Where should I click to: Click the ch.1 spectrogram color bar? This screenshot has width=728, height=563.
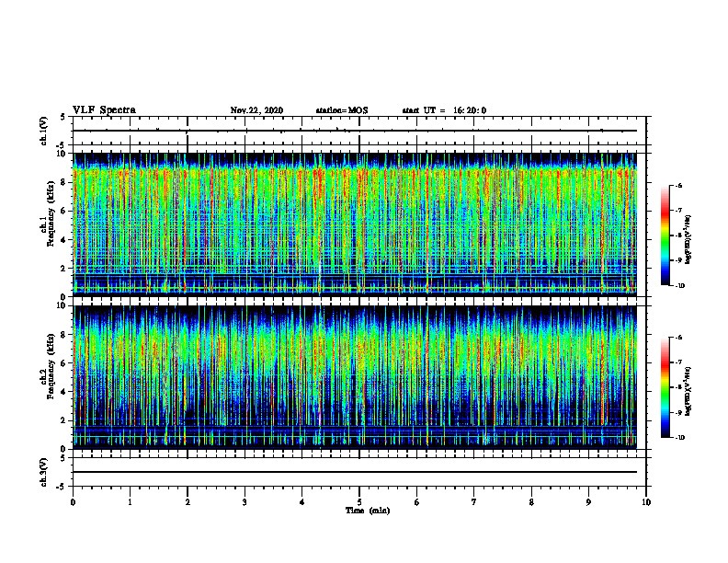[665, 236]
